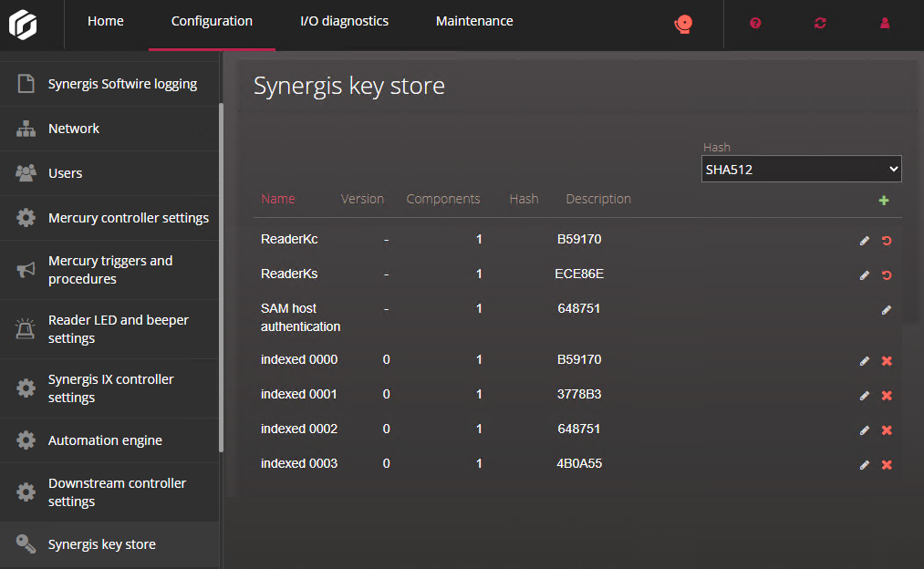Click the help question mark icon
924x569 pixels.
pyautogui.click(x=755, y=24)
